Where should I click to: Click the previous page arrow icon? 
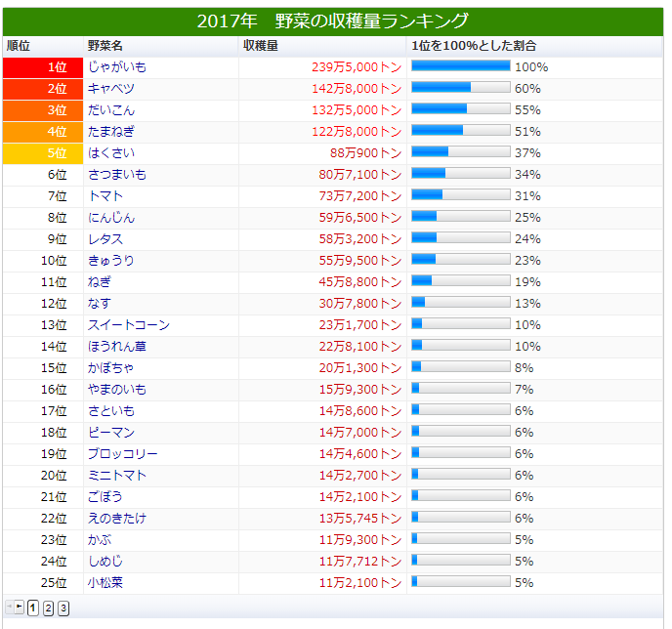(x=10, y=608)
